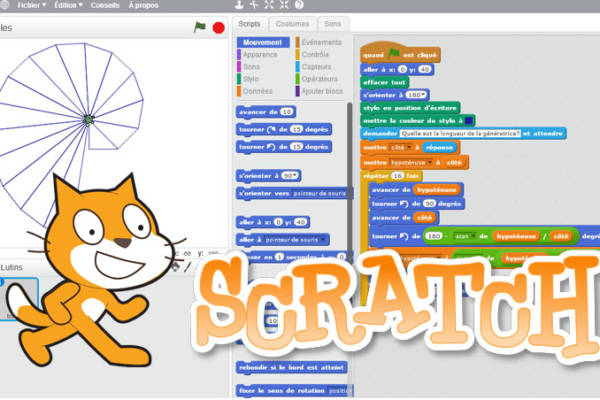Click counterclockwise arrow in tourner de 180 block

coord(404,236)
